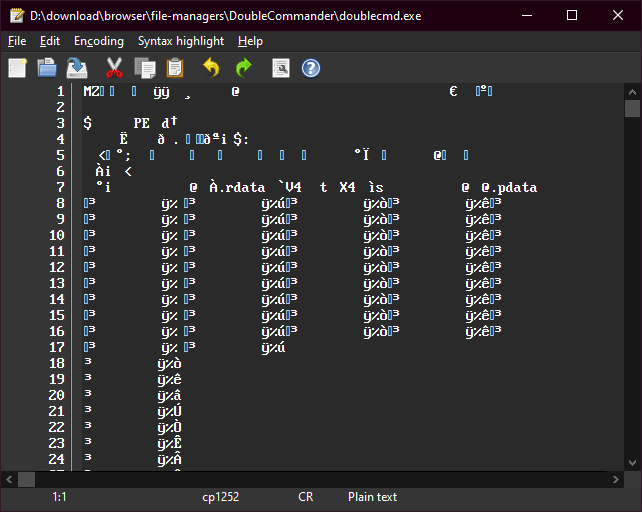
Task: Open the File menu
Action: pyautogui.click(x=17, y=41)
